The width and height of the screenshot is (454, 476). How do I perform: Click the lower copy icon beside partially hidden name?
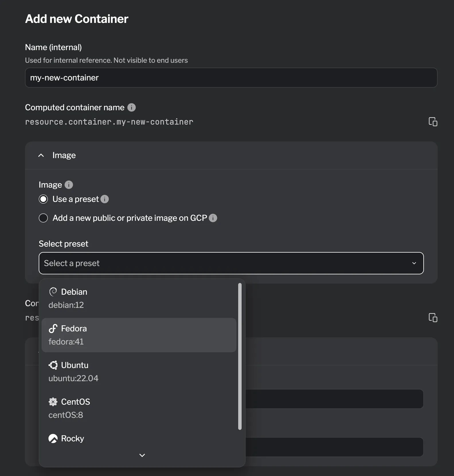pos(433,318)
